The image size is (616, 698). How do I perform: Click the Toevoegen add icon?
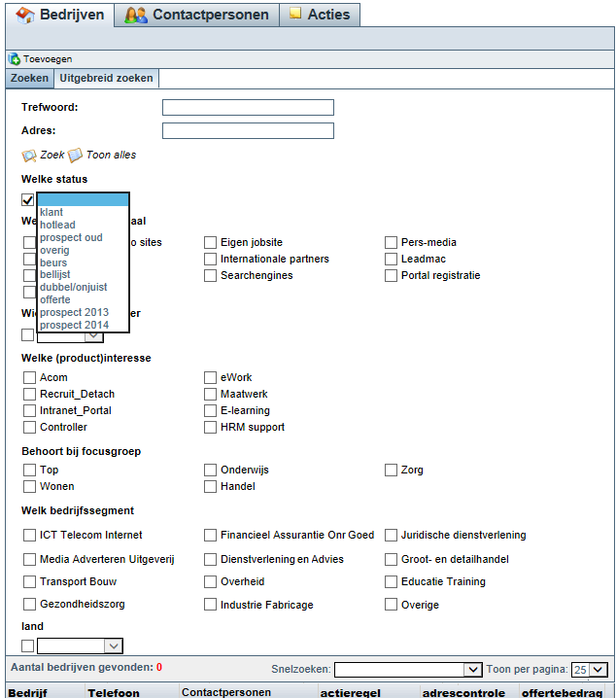(x=15, y=58)
